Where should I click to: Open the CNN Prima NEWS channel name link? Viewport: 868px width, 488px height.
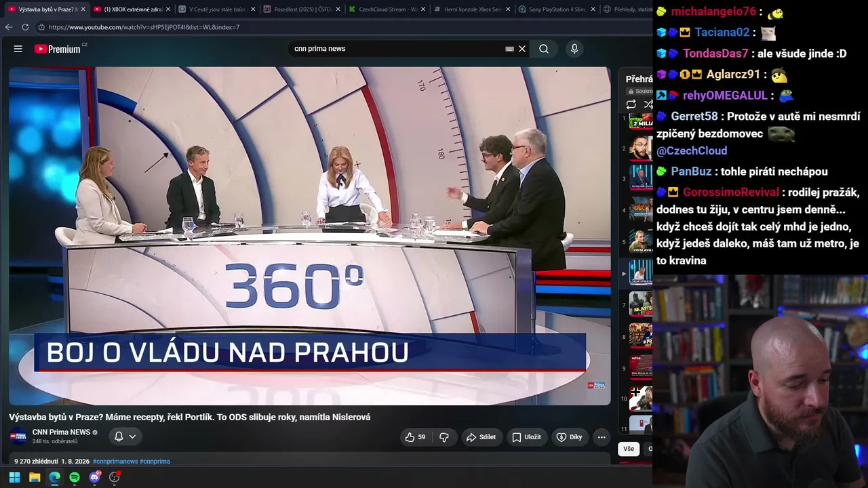click(61, 432)
